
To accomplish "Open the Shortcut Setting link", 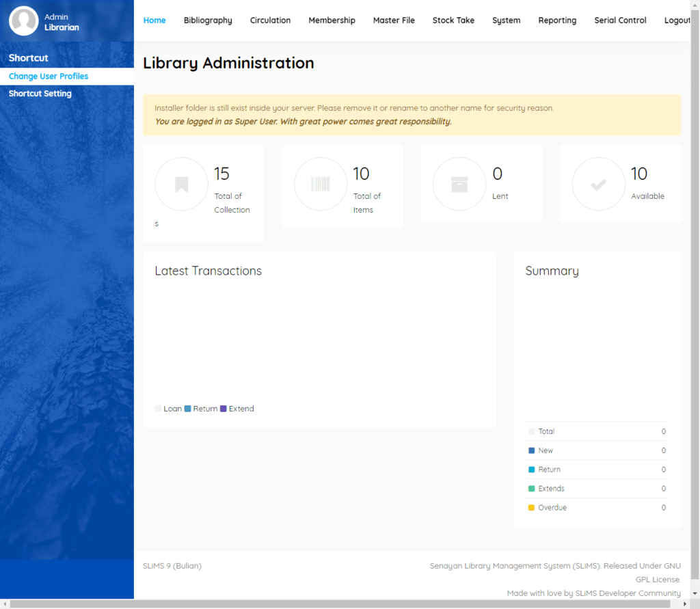I will [x=40, y=94].
